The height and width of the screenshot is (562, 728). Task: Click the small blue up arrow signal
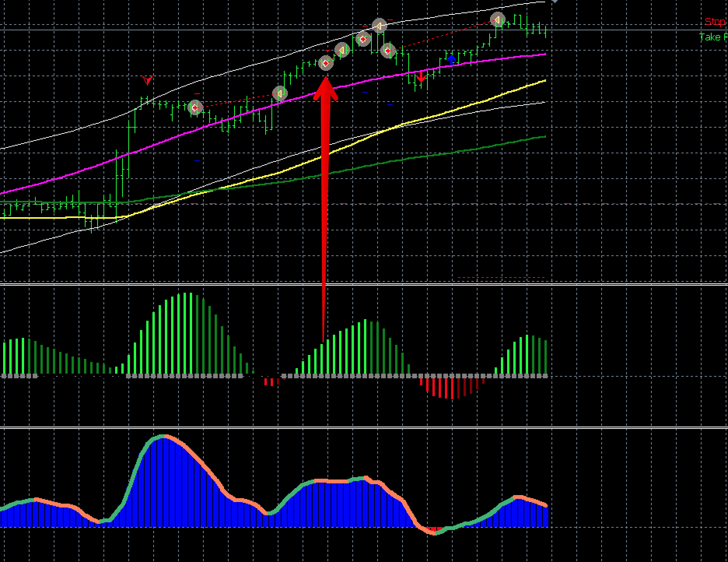[x=451, y=60]
